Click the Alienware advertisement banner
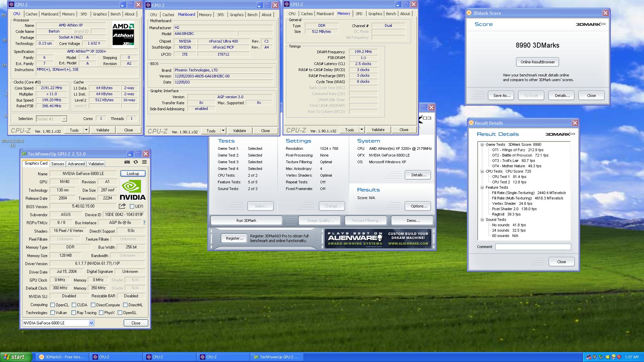The height and width of the screenshot is (362, 644). (378, 238)
